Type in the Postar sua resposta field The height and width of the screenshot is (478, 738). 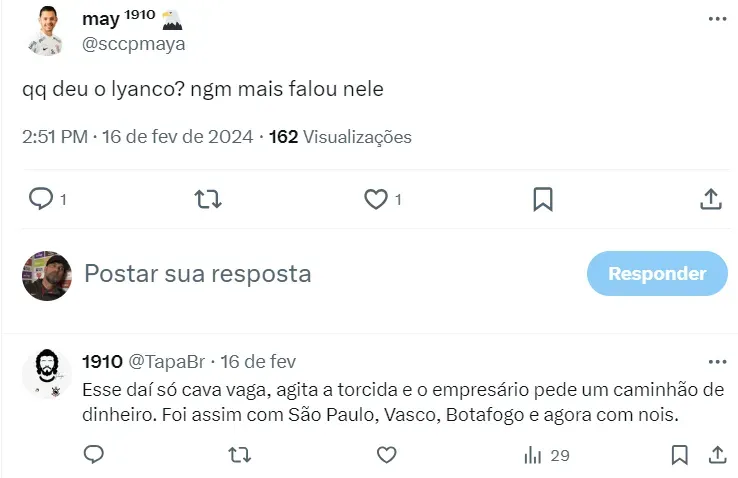click(x=300, y=273)
